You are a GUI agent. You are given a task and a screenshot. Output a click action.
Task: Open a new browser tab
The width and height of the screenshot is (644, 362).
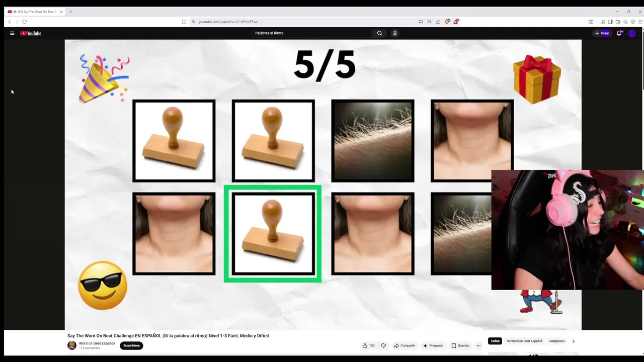click(70, 12)
